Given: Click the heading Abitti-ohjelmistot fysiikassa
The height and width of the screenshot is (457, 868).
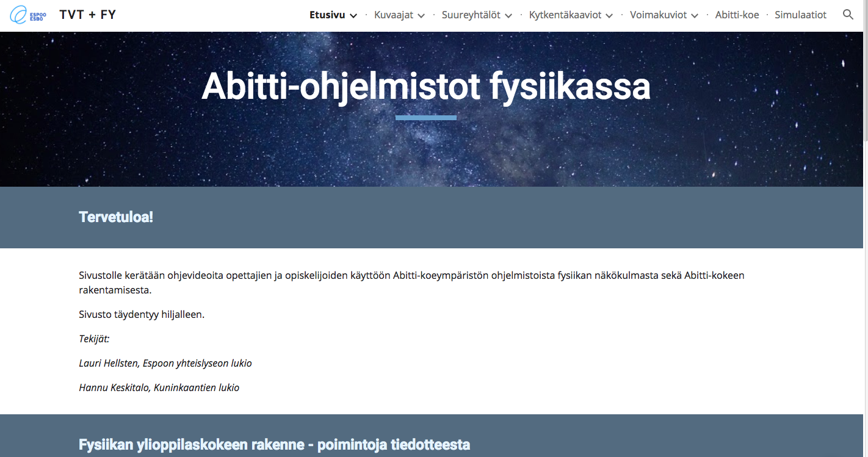Looking at the screenshot, I should (426, 86).
